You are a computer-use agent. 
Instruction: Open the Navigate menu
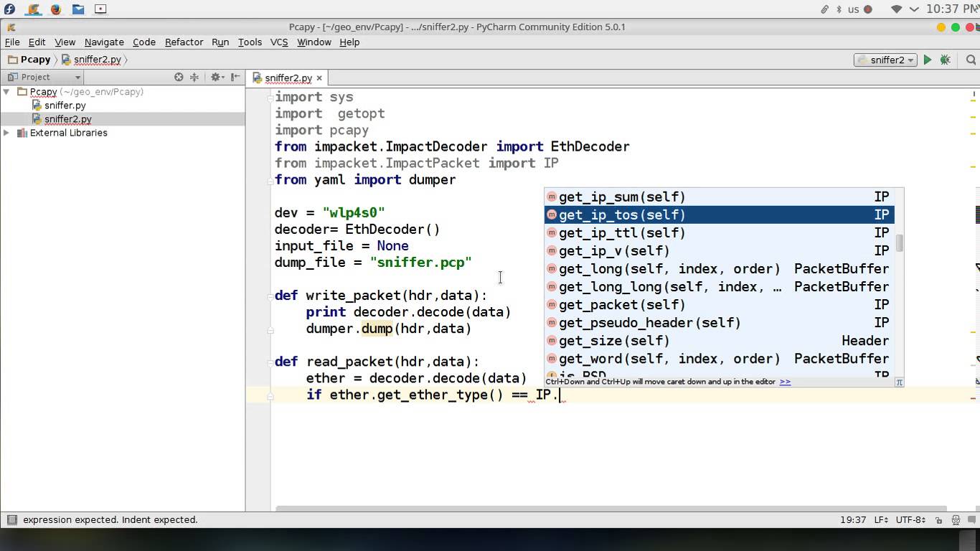click(104, 42)
